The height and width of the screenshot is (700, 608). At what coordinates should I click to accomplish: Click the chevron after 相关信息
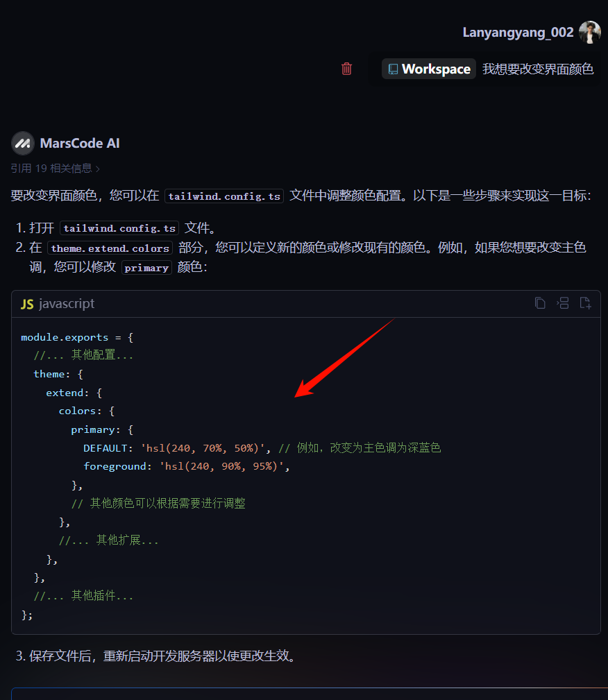point(97,169)
